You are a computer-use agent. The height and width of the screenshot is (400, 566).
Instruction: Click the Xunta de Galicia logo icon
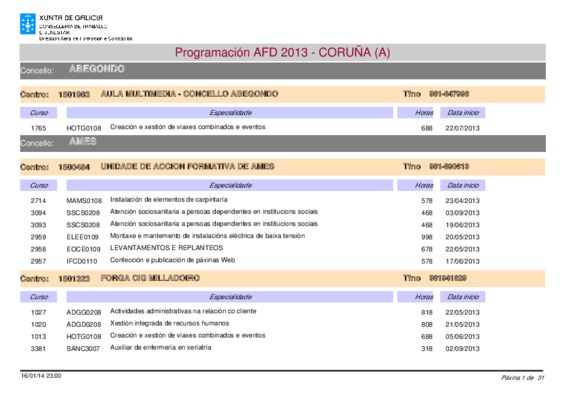click(x=28, y=24)
